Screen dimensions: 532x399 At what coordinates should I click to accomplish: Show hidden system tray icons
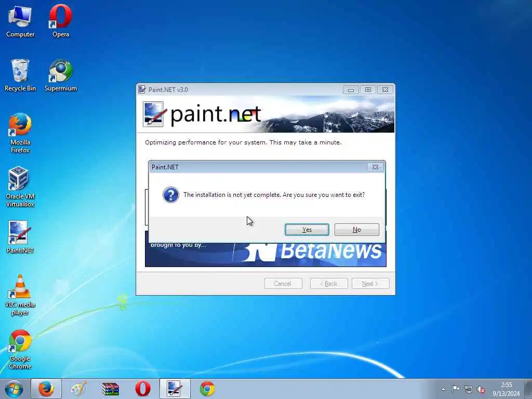(x=443, y=389)
